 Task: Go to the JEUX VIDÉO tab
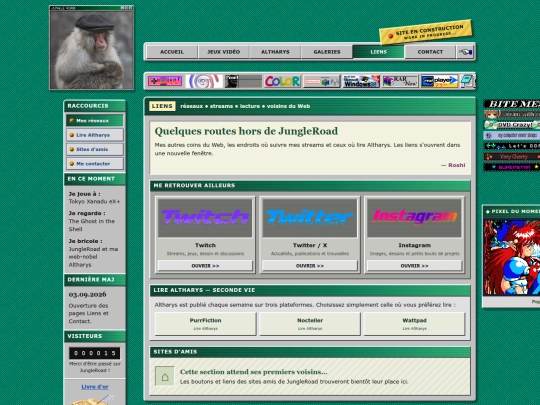pyautogui.click(x=224, y=52)
